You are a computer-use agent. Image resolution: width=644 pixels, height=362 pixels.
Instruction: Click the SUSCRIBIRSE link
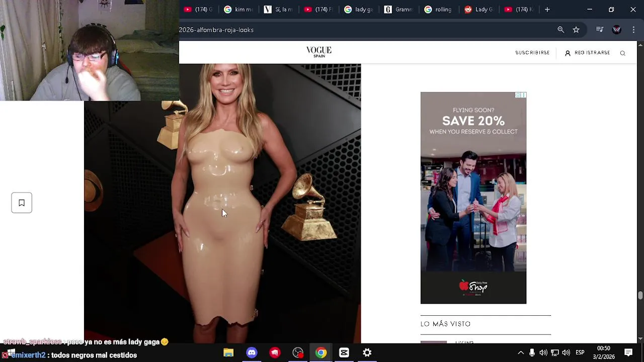(x=532, y=53)
